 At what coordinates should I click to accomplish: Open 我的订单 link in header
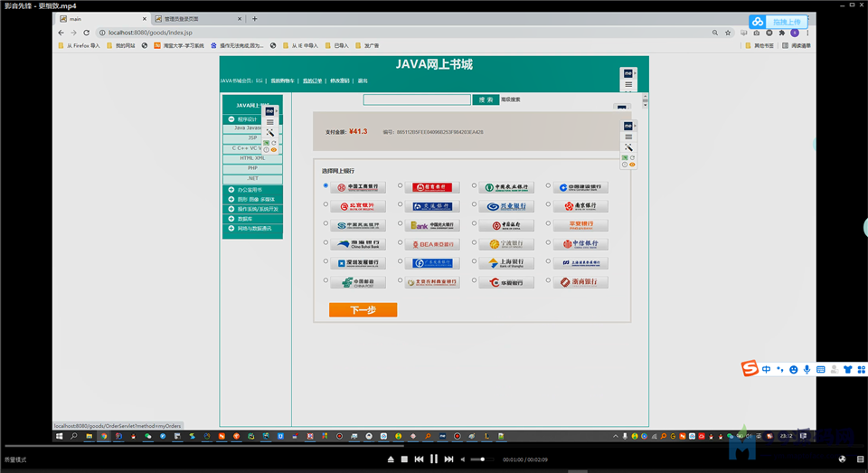pos(312,80)
